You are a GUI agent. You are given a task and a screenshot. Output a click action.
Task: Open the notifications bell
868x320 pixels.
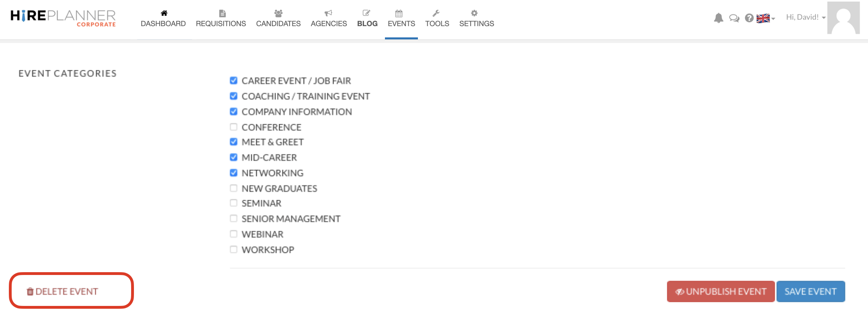tap(718, 18)
